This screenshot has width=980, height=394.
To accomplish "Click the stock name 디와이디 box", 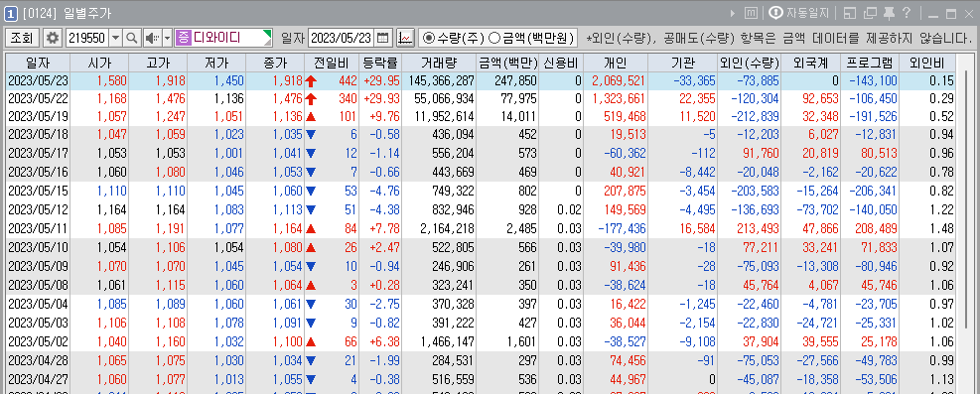I will click(x=223, y=38).
